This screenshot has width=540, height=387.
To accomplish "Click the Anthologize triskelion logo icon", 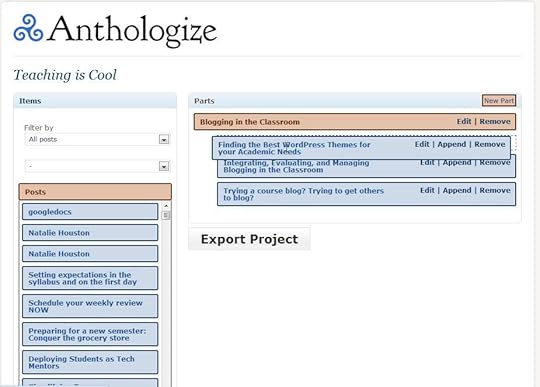I will click(29, 28).
